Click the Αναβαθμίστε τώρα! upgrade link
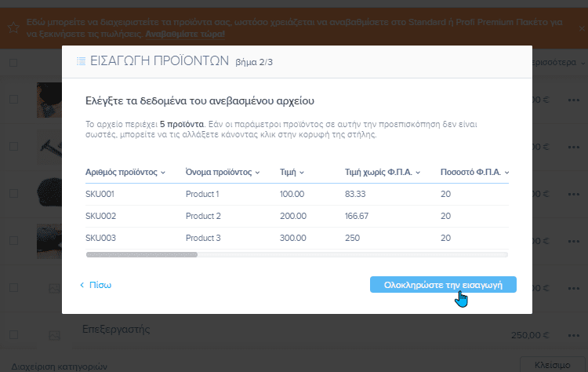 click(185, 35)
